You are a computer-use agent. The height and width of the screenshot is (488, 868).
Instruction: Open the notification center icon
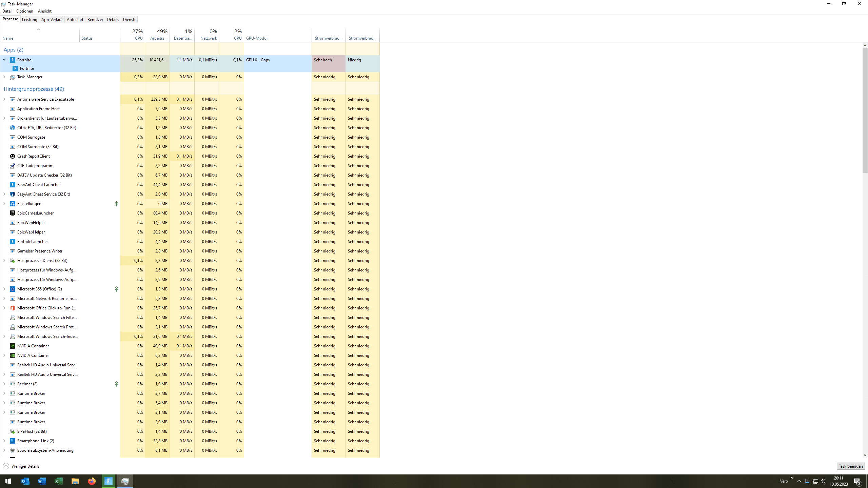857,481
